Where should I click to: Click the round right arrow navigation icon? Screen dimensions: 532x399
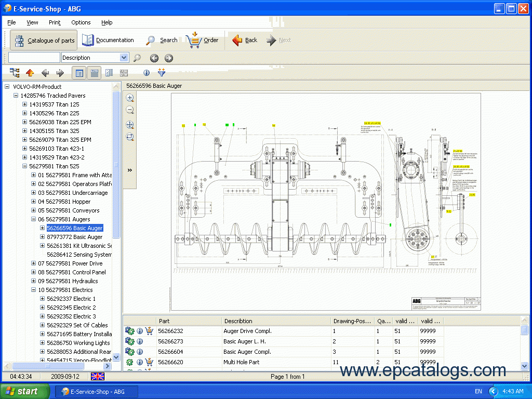tap(169, 58)
